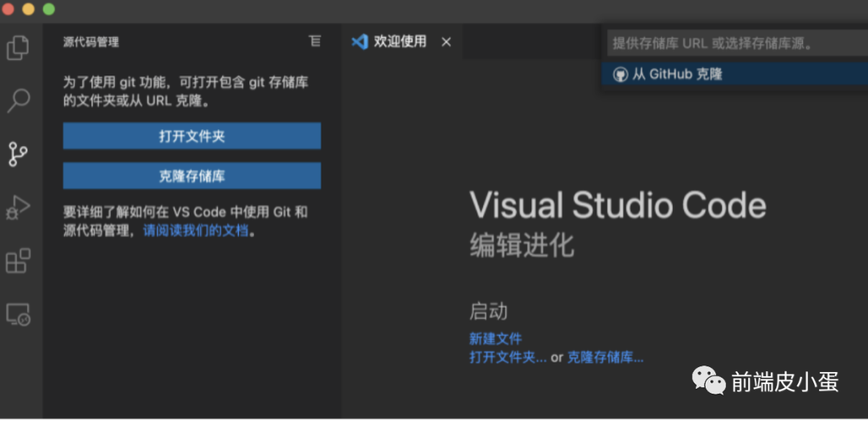868x421 pixels.
Task: Select 从 GitHub 克隆 option
Action: 734,75
